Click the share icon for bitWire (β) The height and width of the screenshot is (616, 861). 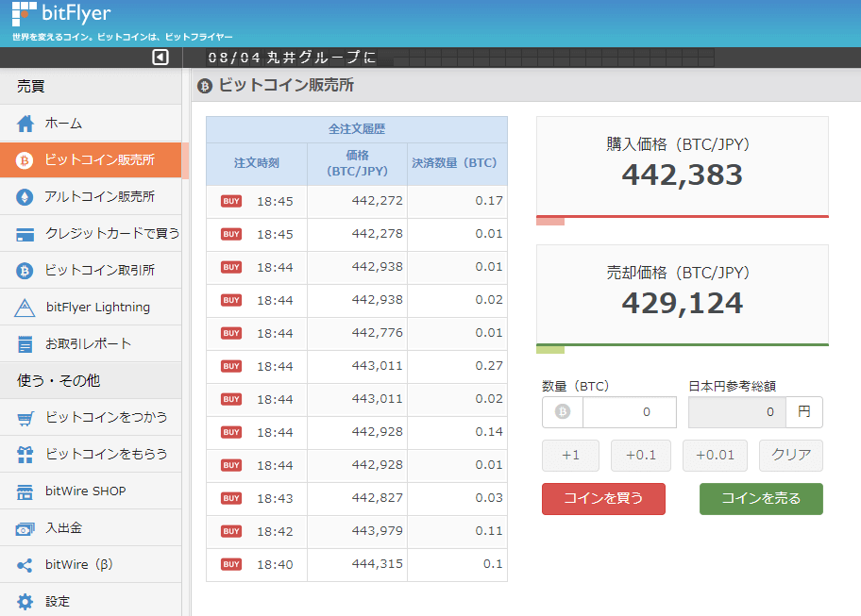[x=25, y=566]
